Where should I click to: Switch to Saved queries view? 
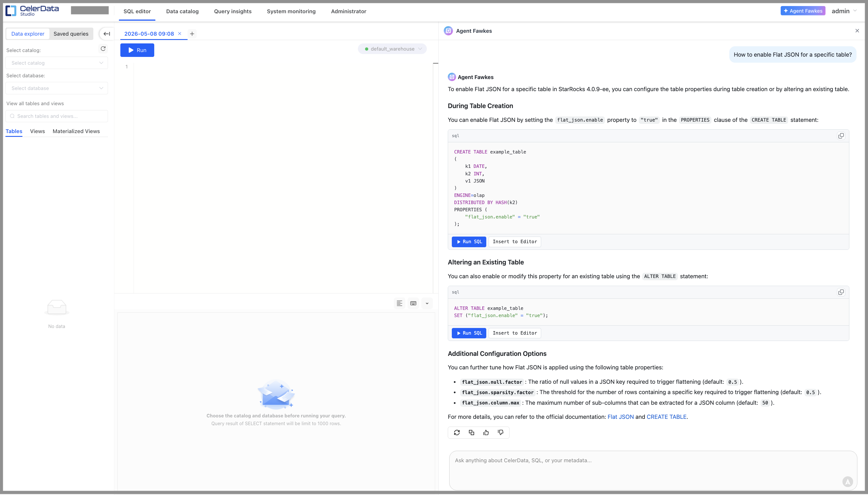(x=71, y=34)
